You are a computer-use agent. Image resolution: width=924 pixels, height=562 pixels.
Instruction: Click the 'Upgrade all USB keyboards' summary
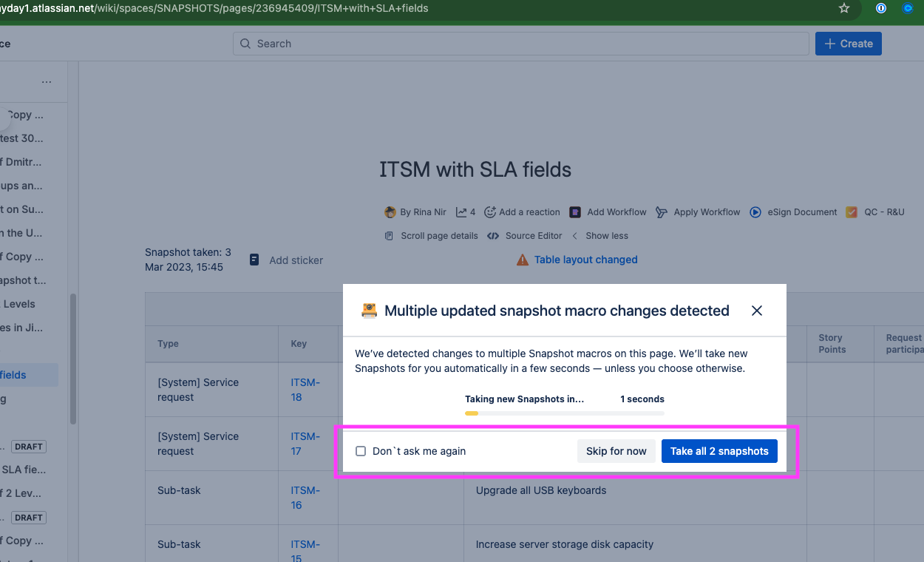tap(541, 490)
